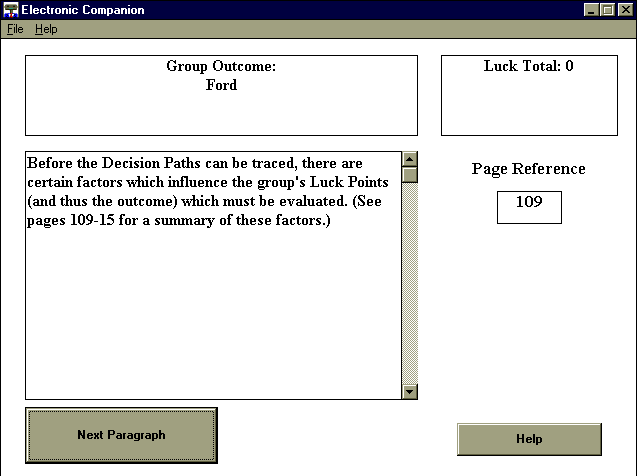Click the scrollbar thumb in paragraph box
This screenshot has width=637, height=476.
tap(409, 175)
